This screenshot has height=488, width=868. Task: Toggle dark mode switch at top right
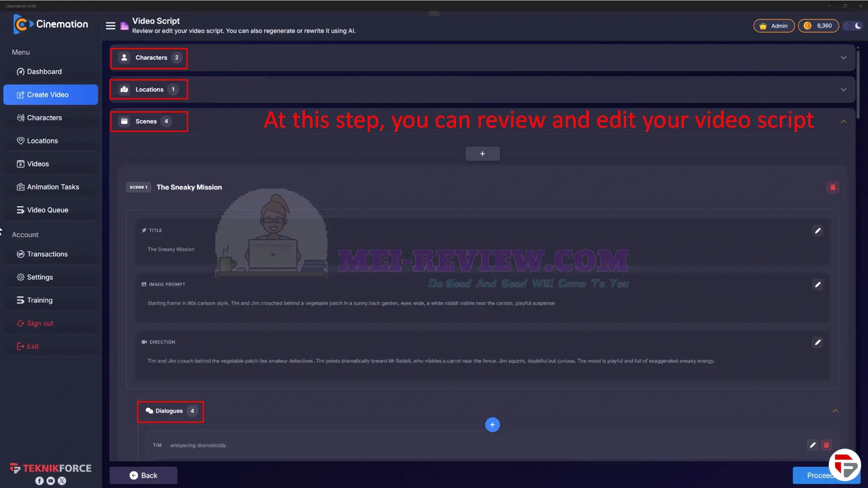853,26
